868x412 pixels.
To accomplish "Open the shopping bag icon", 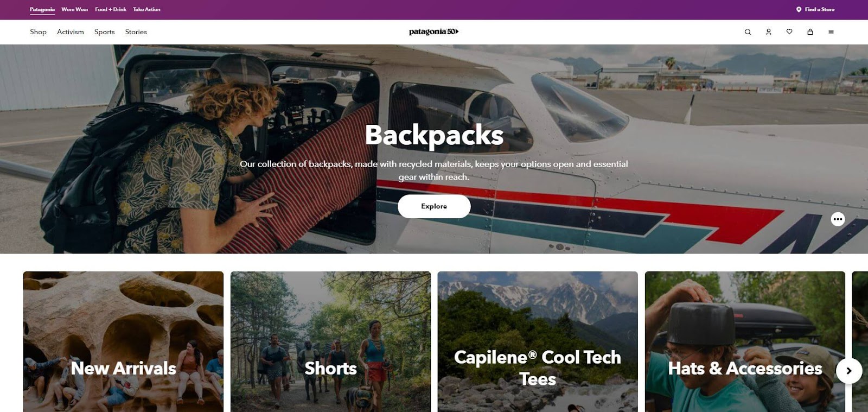I will 810,32.
